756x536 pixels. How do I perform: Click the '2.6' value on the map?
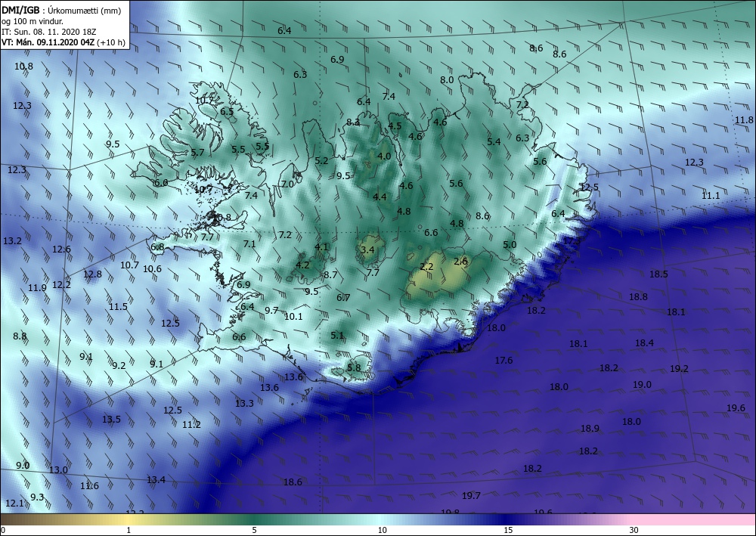tap(460, 262)
